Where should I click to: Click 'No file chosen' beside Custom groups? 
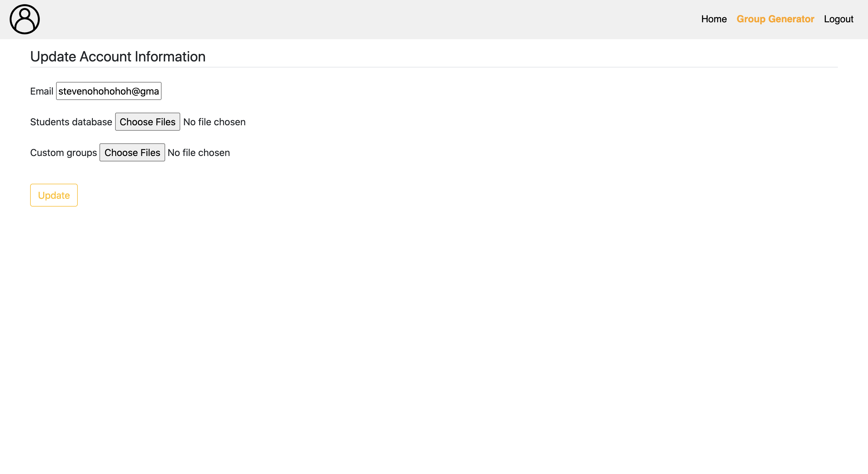click(199, 152)
